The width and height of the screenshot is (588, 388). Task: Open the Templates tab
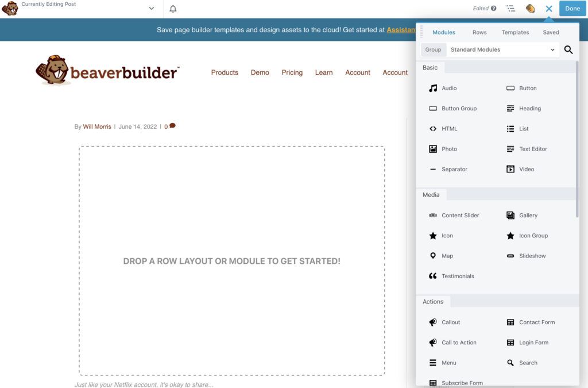(514, 32)
